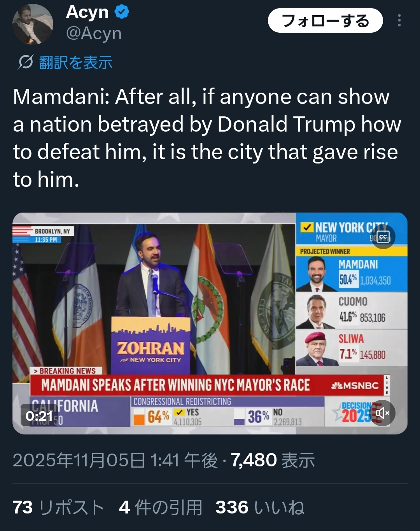View the 4 件の引用 quotes list
Screen dimensions: 420x531
tap(161, 508)
